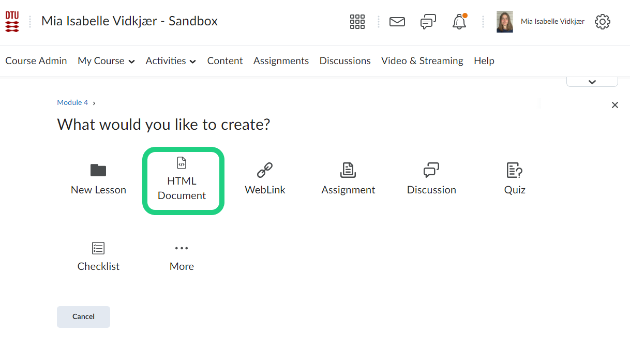
Task: Add a Checklist item
Action: click(x=98, y=256)
